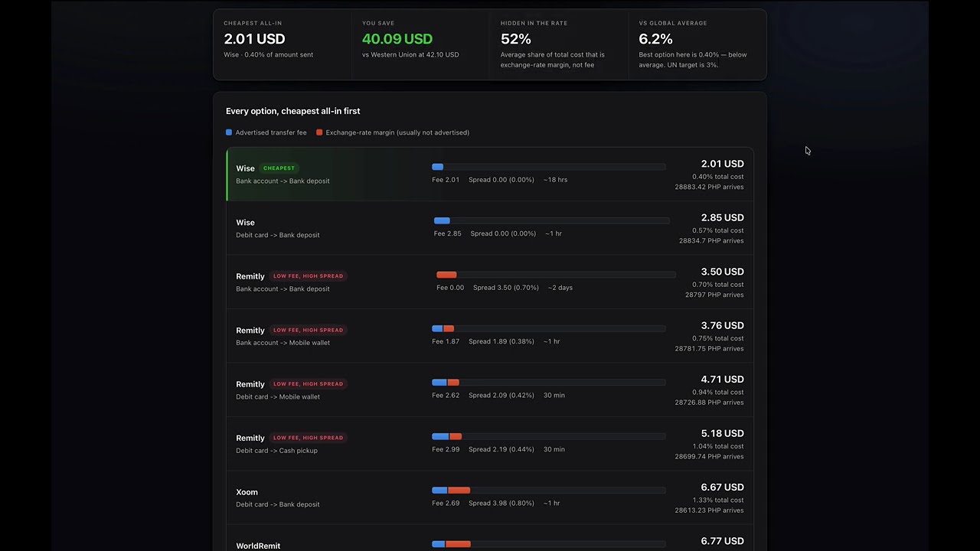
Task: Click 'Fee 2.99' in the Remitly cash pickup row
Action: tap(446, 449)
